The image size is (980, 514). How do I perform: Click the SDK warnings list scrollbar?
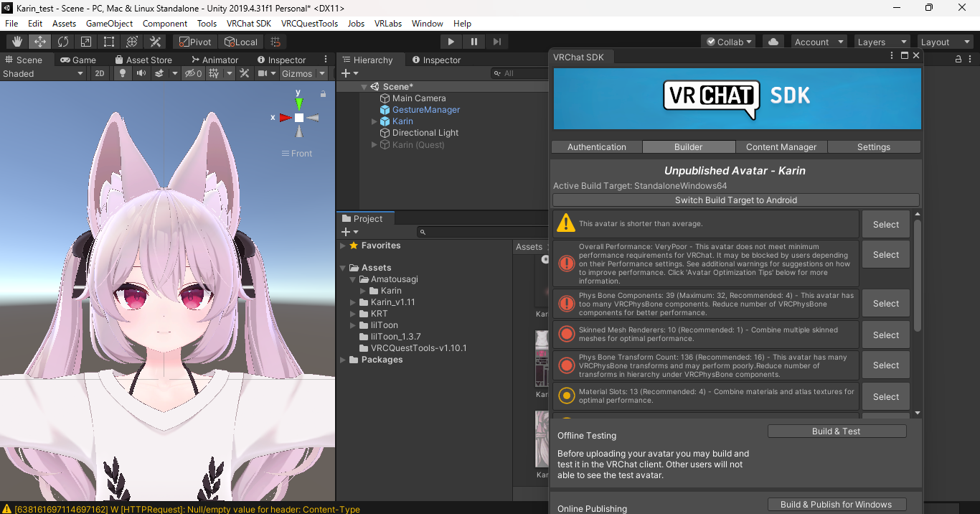(917, 276)
